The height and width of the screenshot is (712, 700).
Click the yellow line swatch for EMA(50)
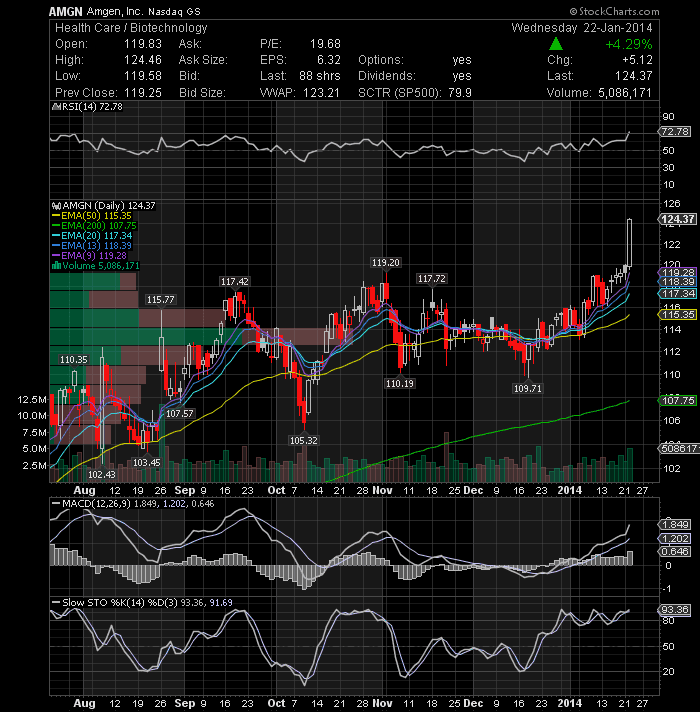(56, 216)
